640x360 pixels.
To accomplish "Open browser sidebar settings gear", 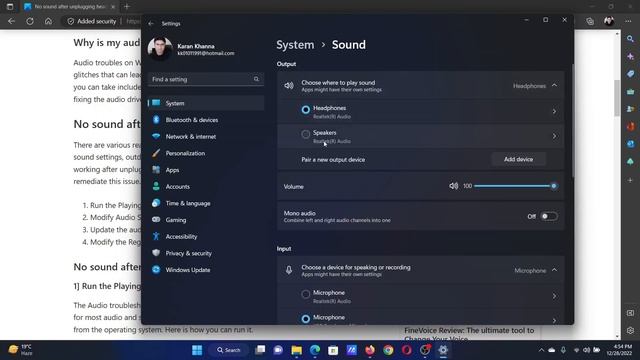I will (x=631, y=330).
